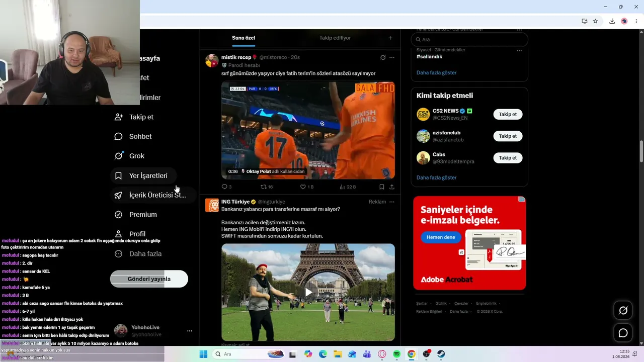Screen dimensions: 644x362
Task: Open the Erişilebilirlik footer link
Action: click(x=487, y=304)
